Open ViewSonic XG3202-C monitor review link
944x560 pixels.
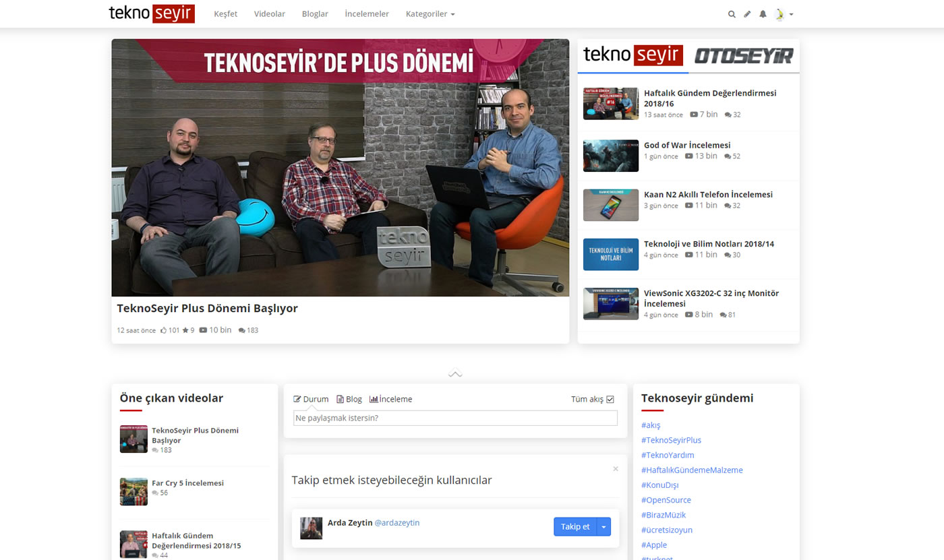click(x=711, y=299)
